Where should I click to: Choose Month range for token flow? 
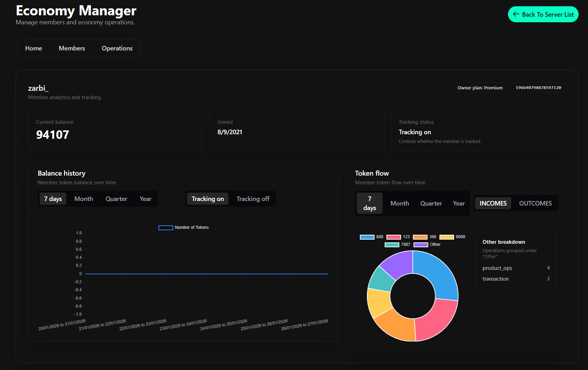point(399,203)
